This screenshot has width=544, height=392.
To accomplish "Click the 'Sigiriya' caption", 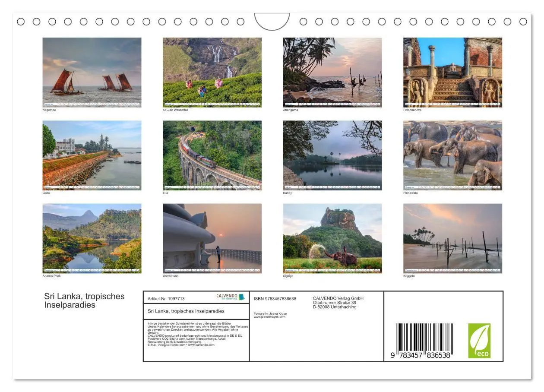I will point(288,276).
